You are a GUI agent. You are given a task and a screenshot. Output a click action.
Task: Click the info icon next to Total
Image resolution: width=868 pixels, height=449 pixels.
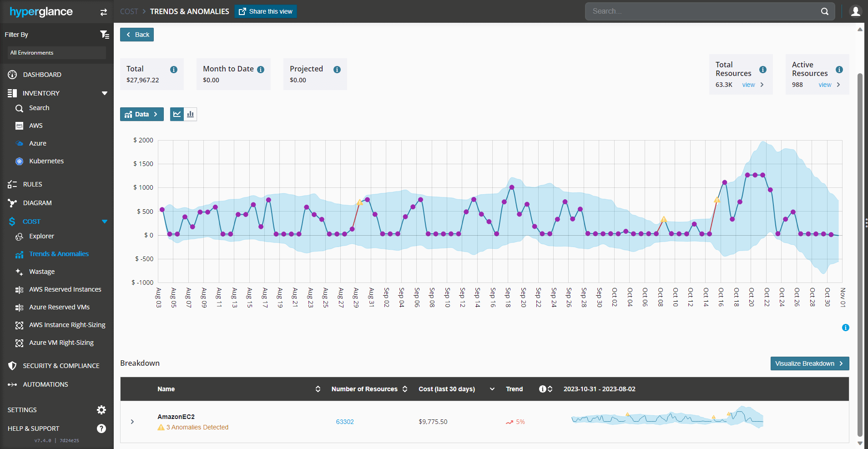[174, 70]
